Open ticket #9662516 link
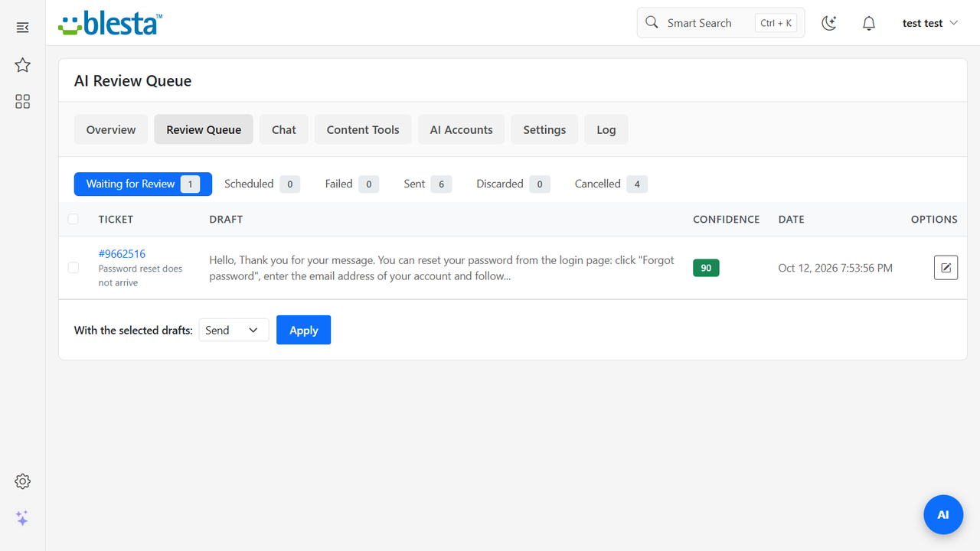This screenshot has height=551, width=980. [x=122, y=254]
